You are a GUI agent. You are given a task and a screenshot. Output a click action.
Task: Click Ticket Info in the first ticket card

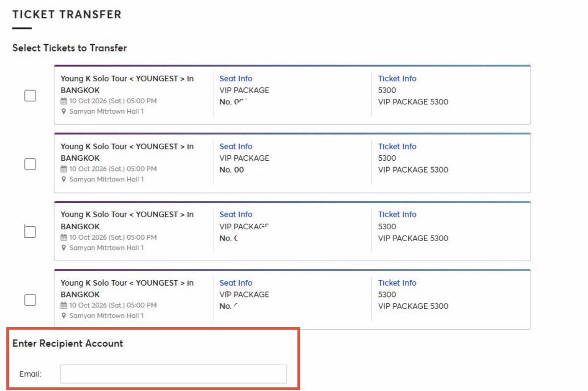pos(397,78)
